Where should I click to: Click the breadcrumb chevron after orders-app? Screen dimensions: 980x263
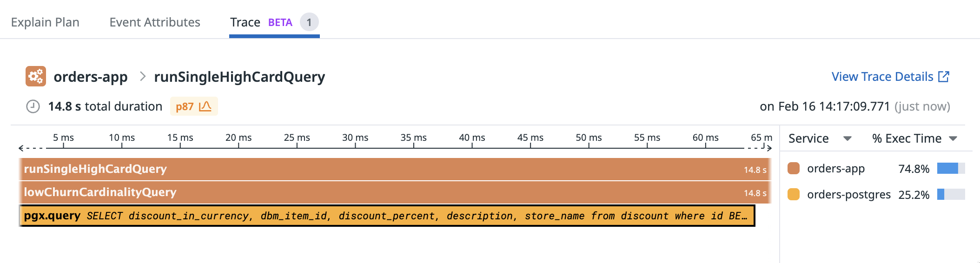143,76
